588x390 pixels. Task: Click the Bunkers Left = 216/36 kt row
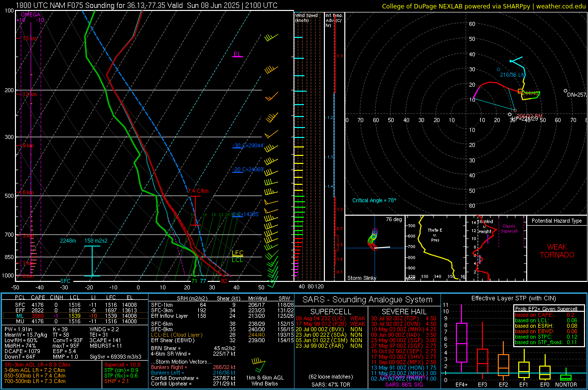[193, 373]
